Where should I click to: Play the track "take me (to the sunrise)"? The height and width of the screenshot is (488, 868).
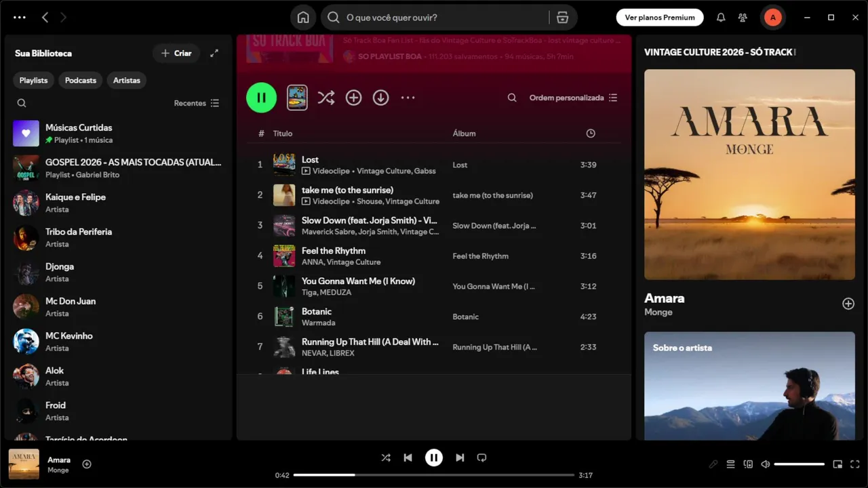click(434, 195)
